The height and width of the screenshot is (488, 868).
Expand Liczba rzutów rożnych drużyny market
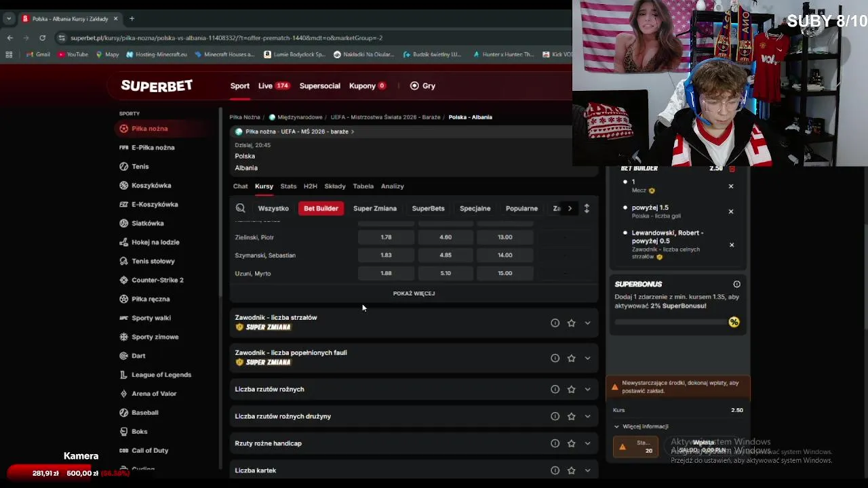[x=587, y=416]
